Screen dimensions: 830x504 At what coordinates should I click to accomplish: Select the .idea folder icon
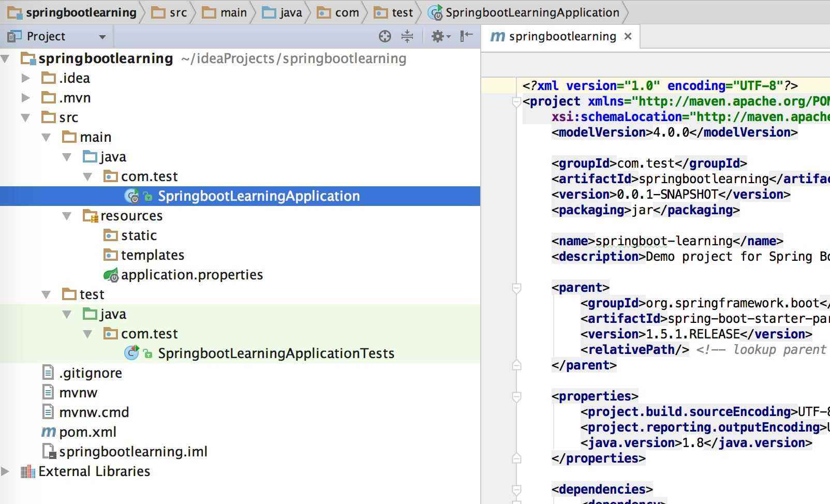49,78
